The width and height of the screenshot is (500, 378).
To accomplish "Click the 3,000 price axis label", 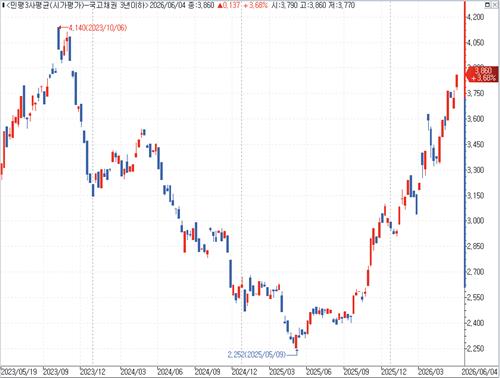I will 475,221.
